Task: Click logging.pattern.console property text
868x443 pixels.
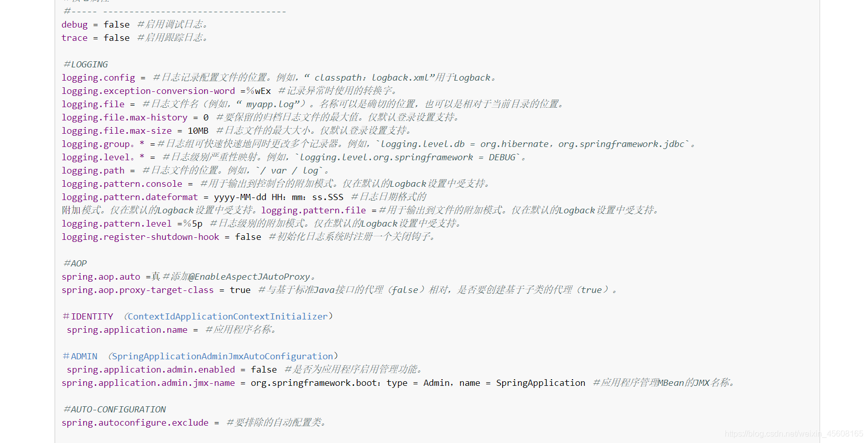Action: (x=122, y=184)
